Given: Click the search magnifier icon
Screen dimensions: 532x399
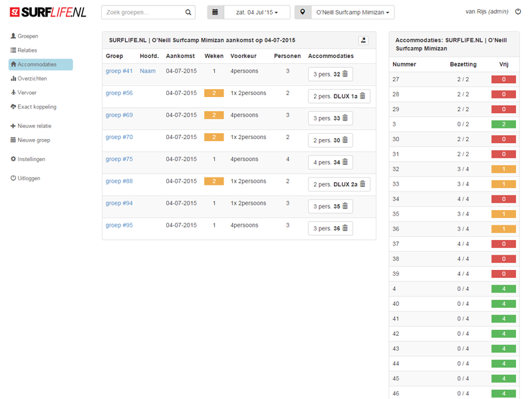Looking at the screenshot, I should [x=188, y=12].
